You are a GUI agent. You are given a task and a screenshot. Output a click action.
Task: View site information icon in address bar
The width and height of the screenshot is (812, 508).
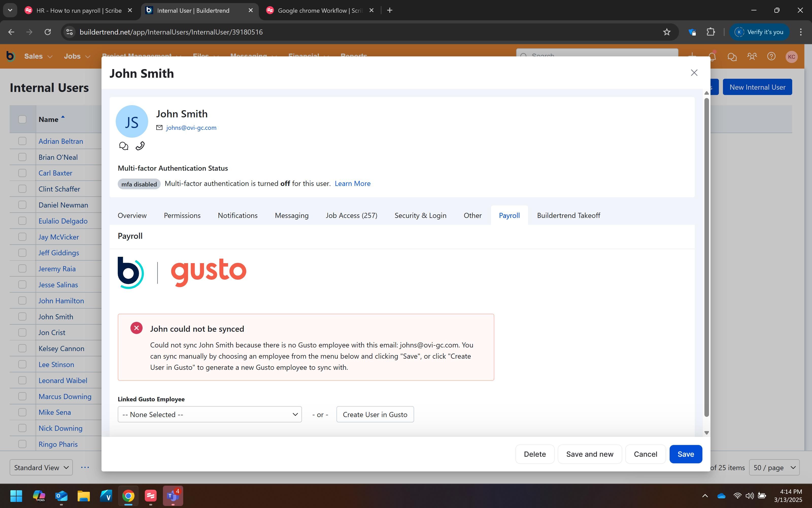point(70,32)
